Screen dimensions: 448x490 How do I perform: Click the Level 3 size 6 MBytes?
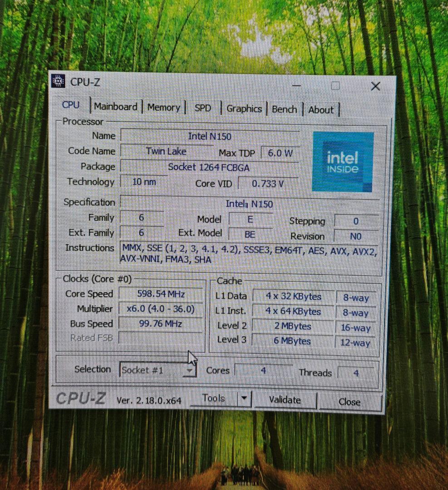[x=292, y=341]
